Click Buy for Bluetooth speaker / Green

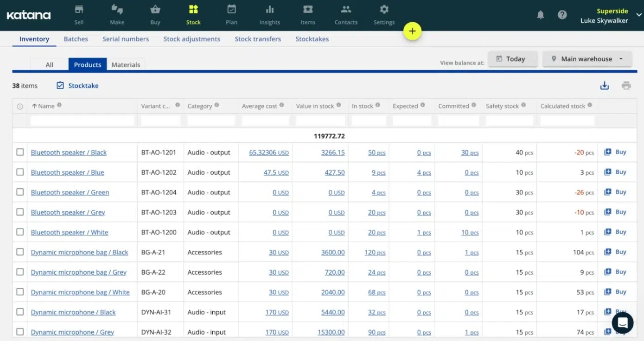[615, 192]
